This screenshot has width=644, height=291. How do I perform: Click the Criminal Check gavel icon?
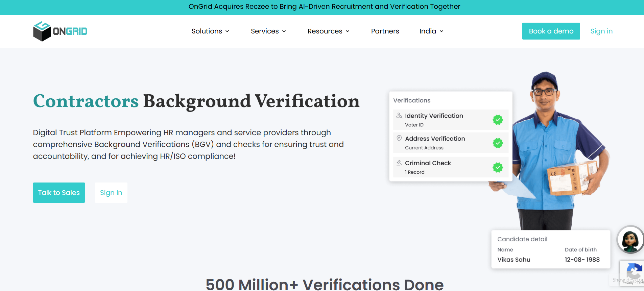click(399, 163)
